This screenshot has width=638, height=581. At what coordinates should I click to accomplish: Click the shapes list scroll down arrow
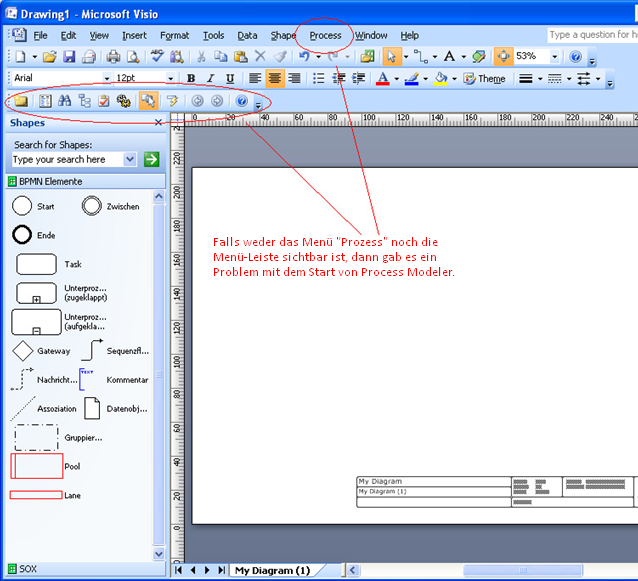pos(159,554)
